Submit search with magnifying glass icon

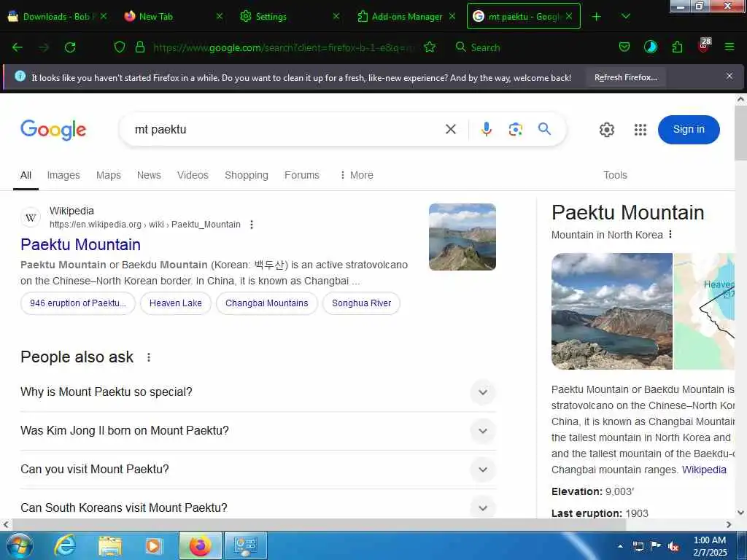pyautogui.click(x=544, y=128)
